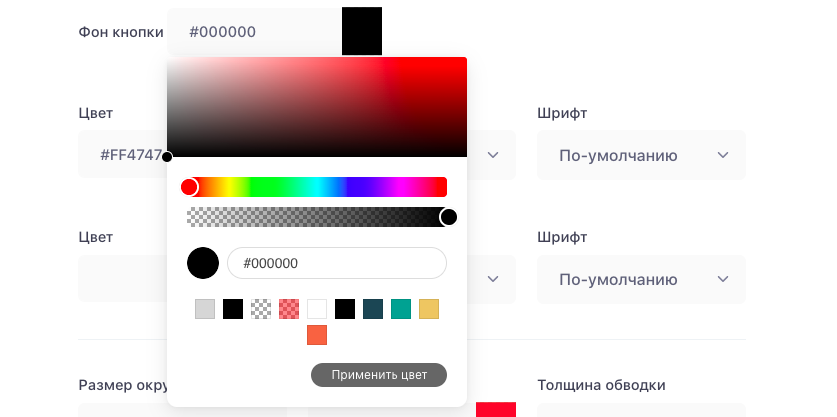Click the Размер окру label
The width and height of the screenshot is (837, 417).
(x=123, y=385)
